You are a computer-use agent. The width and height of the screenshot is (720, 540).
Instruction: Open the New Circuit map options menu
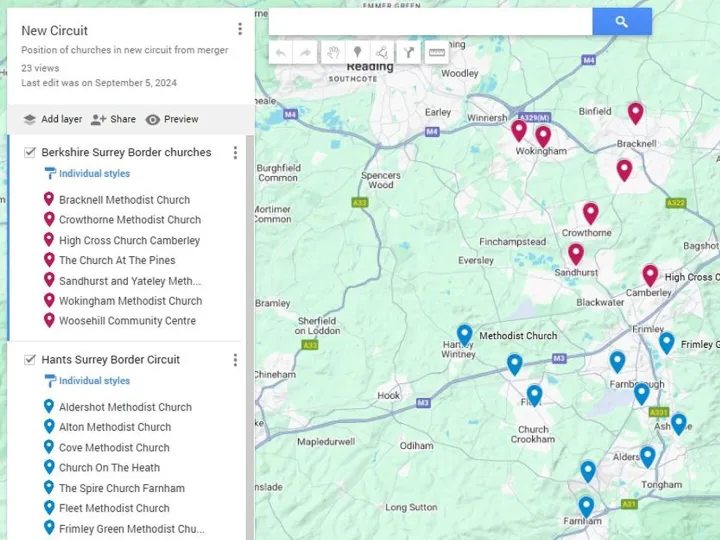tap(240, 30)
